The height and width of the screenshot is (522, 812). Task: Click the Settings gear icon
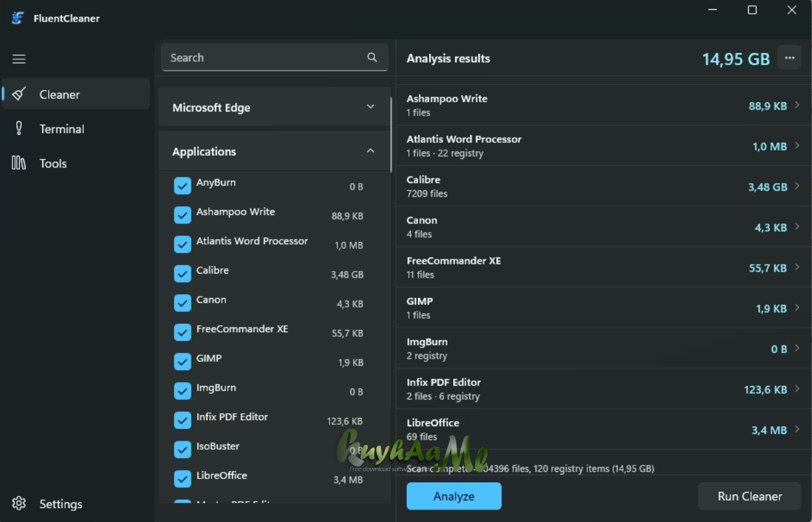click(x=19, y=504)
